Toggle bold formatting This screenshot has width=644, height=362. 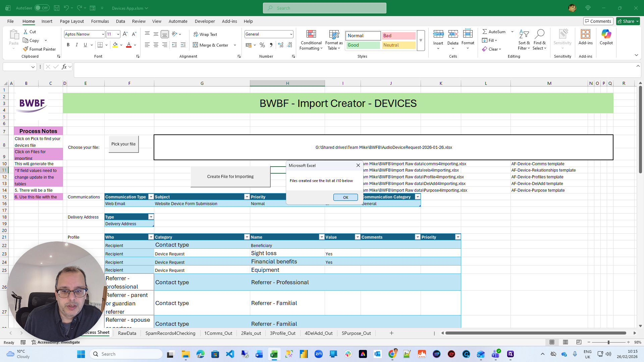click(x=68, y=45)
